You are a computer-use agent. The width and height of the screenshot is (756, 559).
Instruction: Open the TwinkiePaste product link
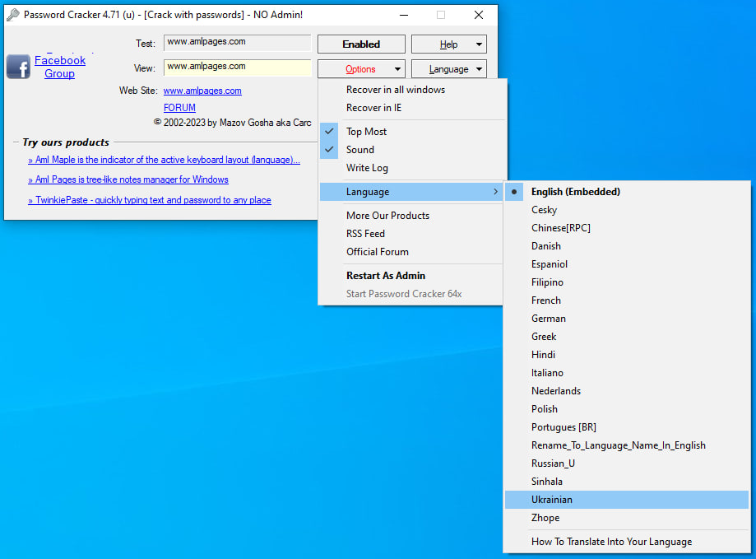click(150, 200)
